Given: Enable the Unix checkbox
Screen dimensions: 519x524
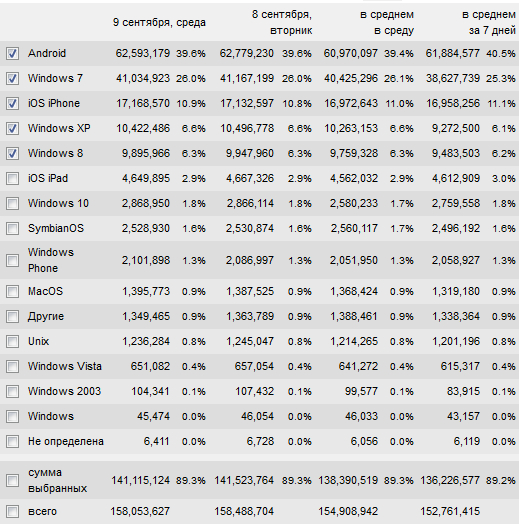Looking at the screenshot, I should tap(12, 342).
